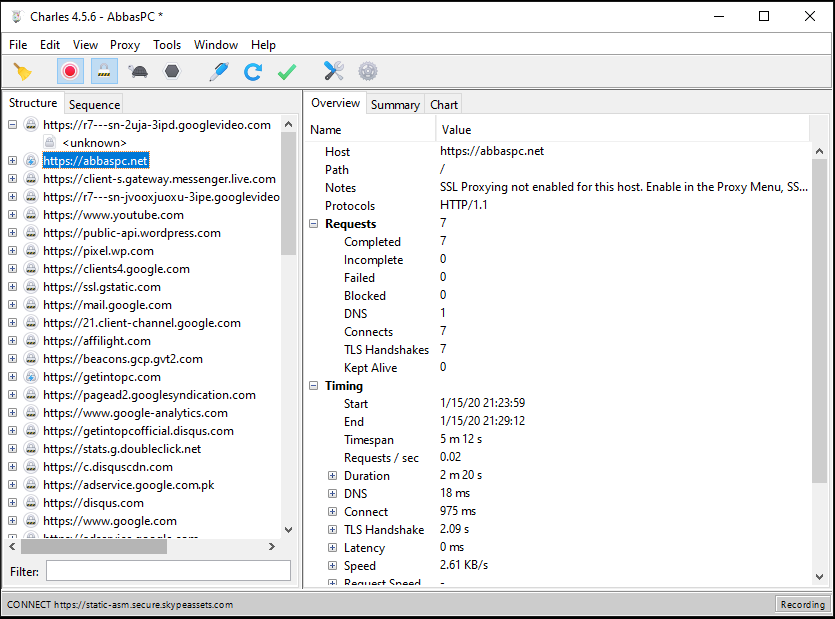Viewport: 835px width, 619px height.
Task: Select https://getintopc.com host
Action: point(102,377)
